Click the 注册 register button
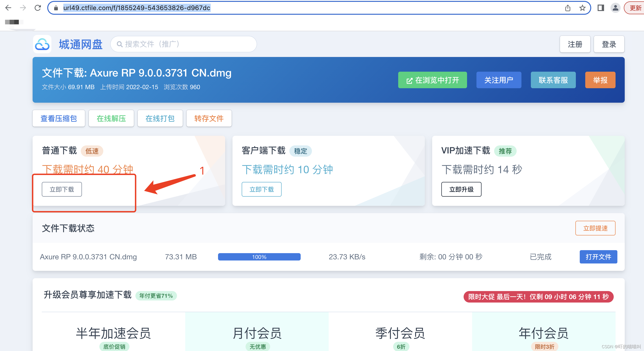Viewport: 644px width, 351px height. pos(575,44)
